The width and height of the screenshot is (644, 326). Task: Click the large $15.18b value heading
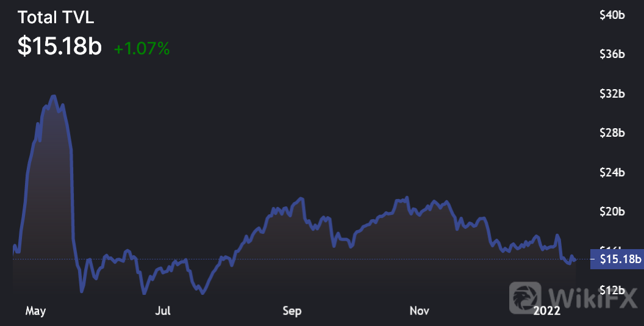pyautogui.click(x=59, y=47)
